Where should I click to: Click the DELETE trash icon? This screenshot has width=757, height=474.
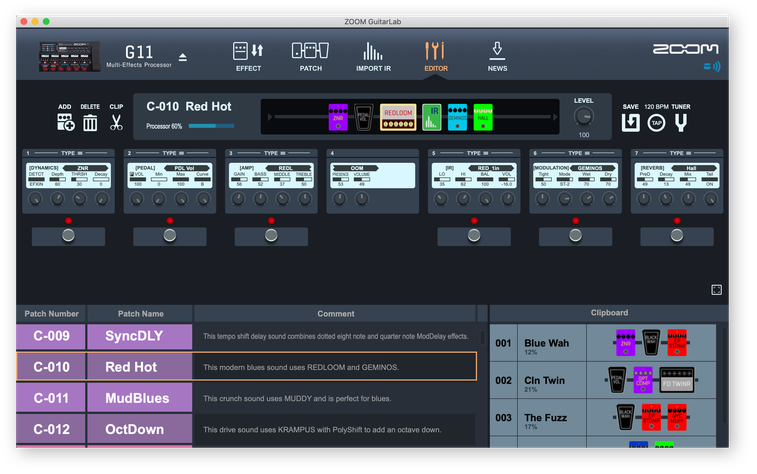90,123
